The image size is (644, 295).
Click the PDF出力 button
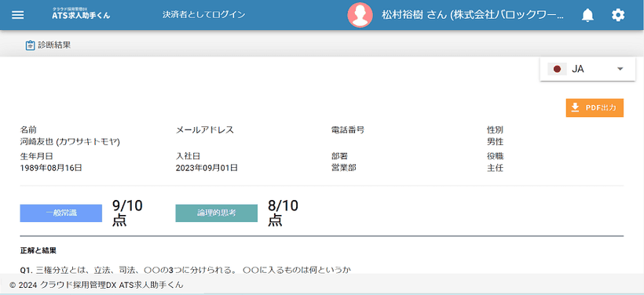(595, 107)
